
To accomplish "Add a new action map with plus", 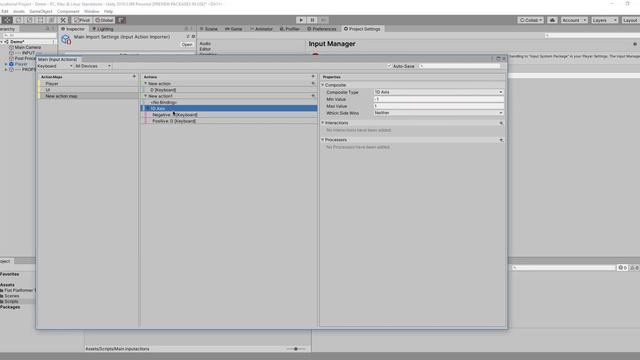I will (134, 76).
